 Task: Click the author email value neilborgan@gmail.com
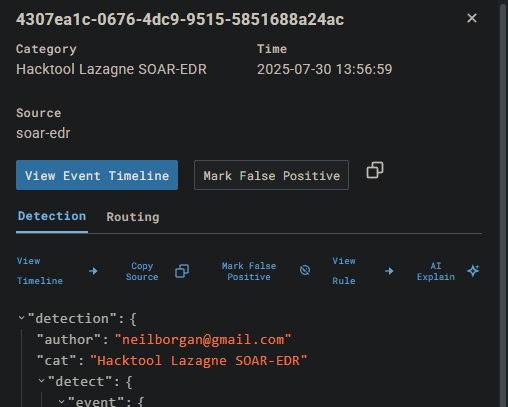point(203,340)
